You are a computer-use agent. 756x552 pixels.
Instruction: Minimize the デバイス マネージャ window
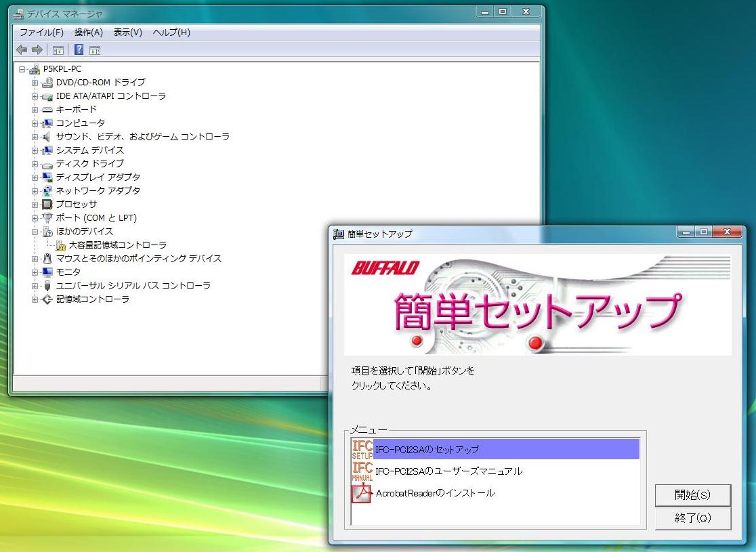coord(484,12)
